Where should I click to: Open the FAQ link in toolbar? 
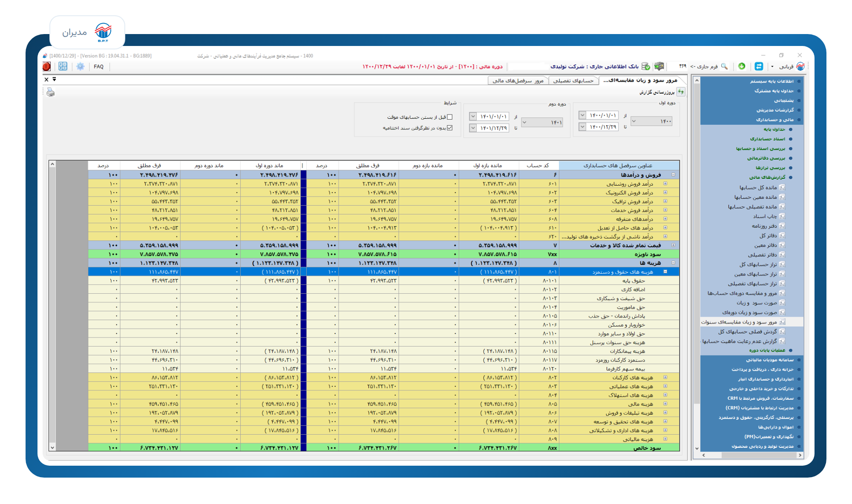[x=99, y=66]
